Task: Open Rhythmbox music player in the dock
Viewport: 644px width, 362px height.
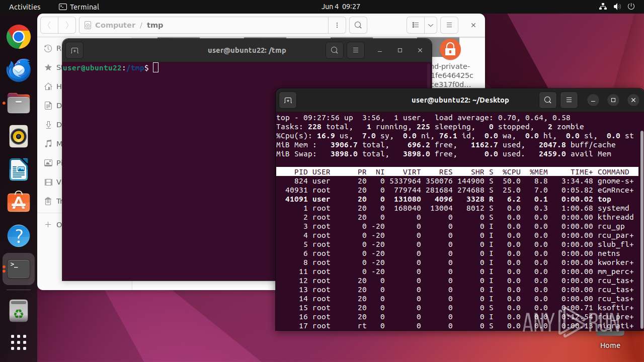Action: coord(19,136)
